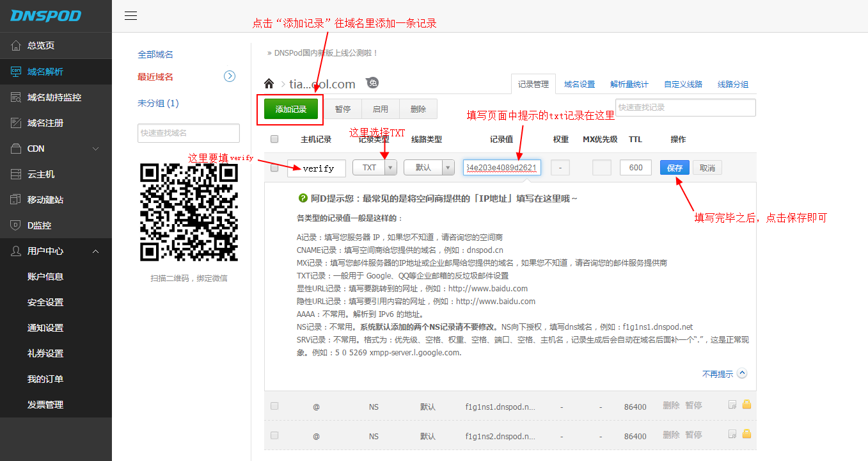This screenshot has height=461, width=868.
Task: Click the green 添加记录 button
Action: (291, 109)
